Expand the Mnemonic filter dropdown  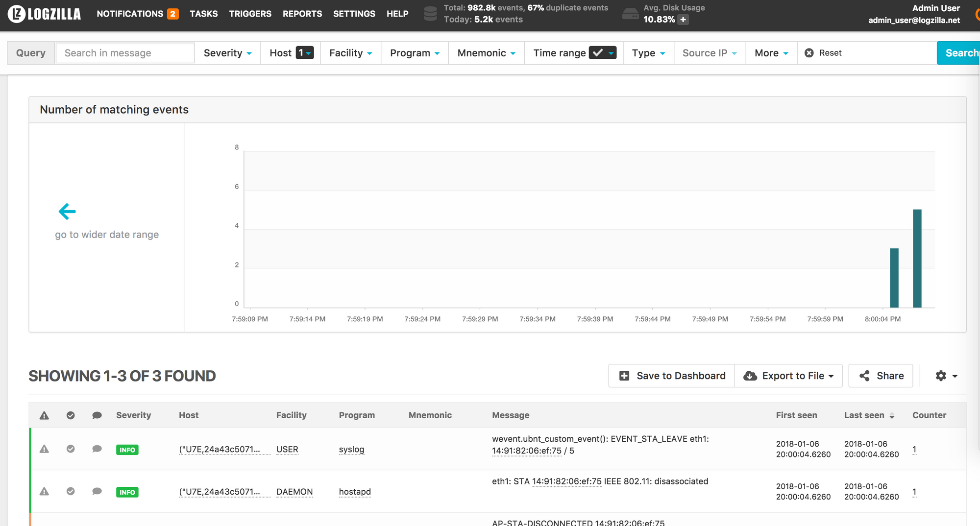(x=486, y=53)
